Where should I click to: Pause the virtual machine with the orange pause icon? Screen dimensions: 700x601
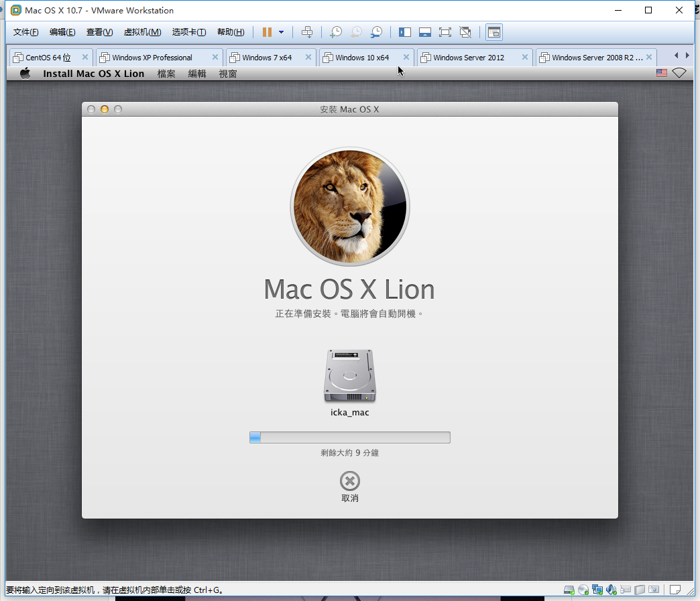[x=267, y=32]
